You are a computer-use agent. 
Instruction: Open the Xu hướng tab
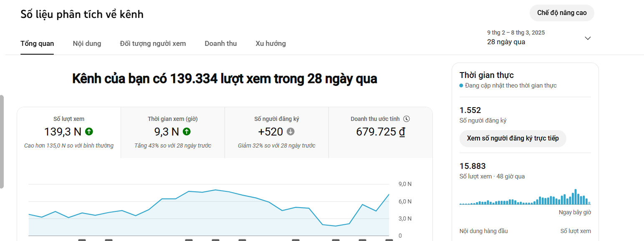tap(270, 43)
